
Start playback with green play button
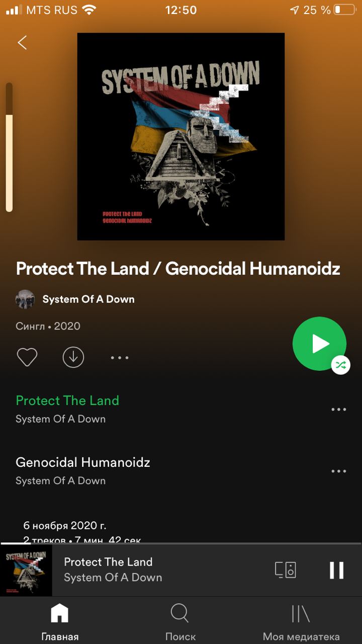319,344
